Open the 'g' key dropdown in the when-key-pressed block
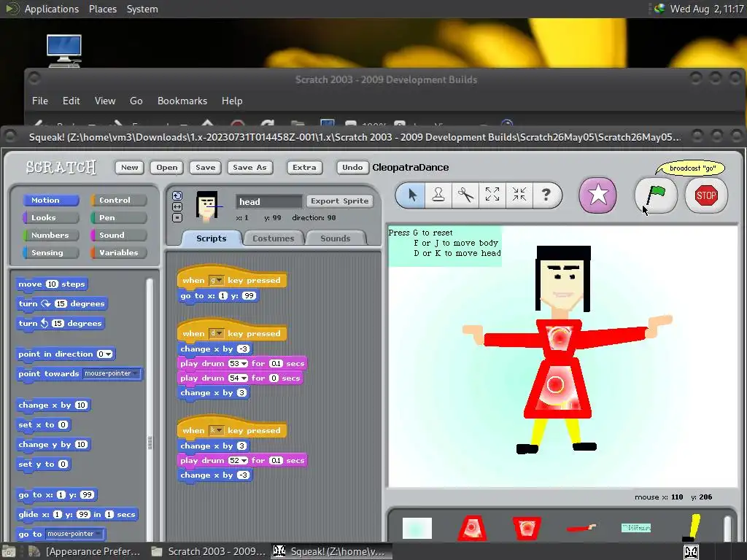 pyautogui.click(x=216, y=281)
